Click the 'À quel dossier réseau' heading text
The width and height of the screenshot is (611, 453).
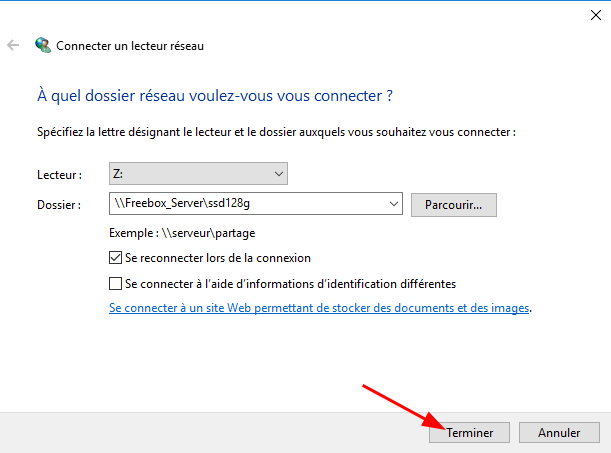click(x=214, y=97)
